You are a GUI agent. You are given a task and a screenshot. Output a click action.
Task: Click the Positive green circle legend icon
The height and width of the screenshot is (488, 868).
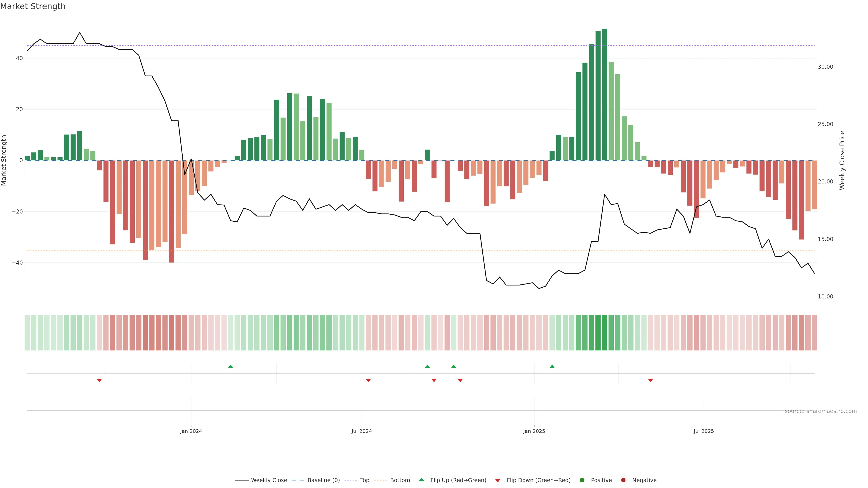pos(582,480)
